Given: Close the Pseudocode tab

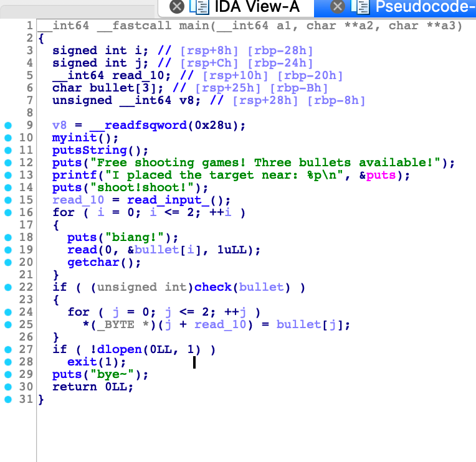Looking at the screenshot, I should pos(338,7).
